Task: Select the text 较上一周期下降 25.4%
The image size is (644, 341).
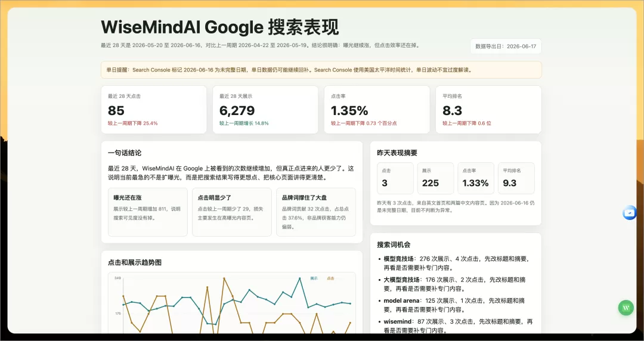Action: tap(132, 123)
